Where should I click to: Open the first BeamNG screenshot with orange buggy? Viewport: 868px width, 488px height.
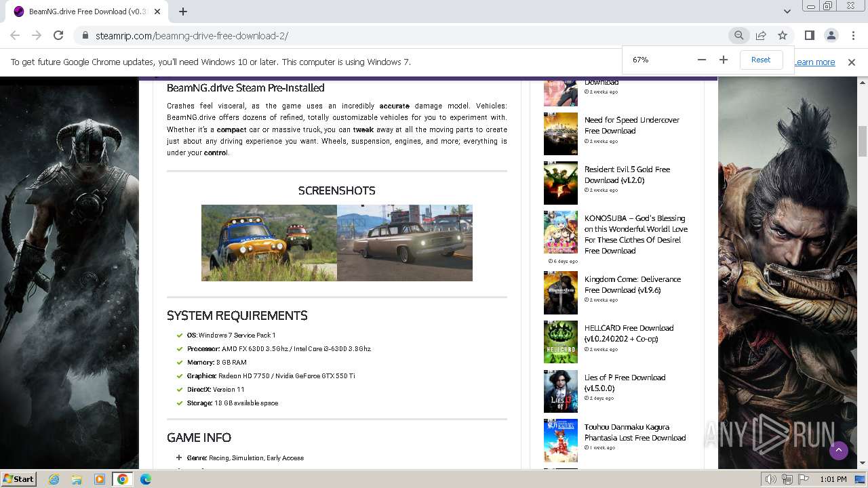(269, 243)
